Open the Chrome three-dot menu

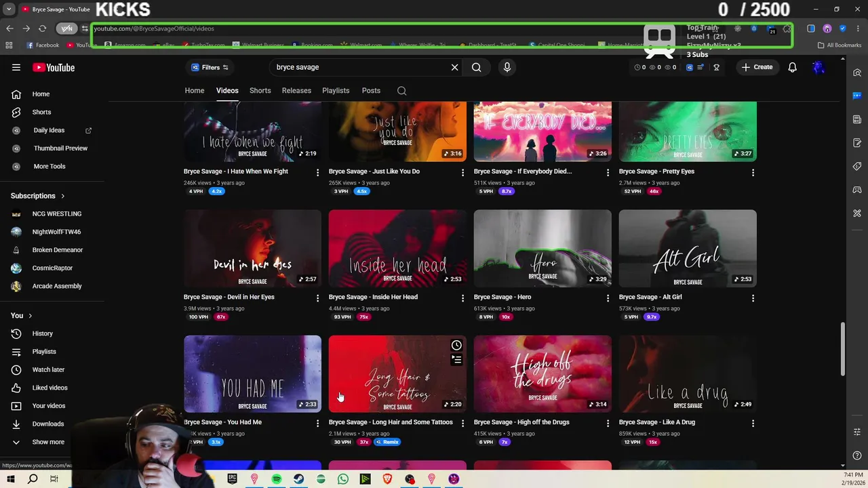click(x=857, y=28)
